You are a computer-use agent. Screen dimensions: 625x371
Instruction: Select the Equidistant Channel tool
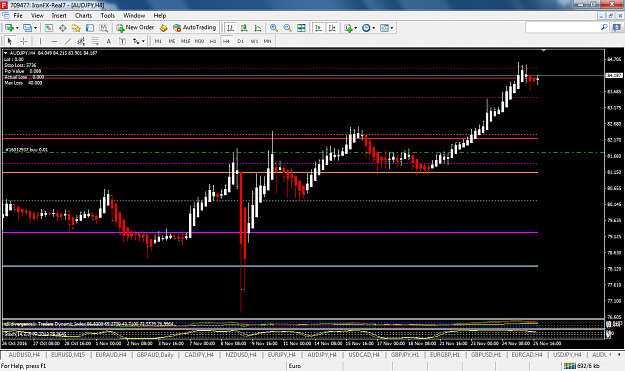tap(81, 41)
